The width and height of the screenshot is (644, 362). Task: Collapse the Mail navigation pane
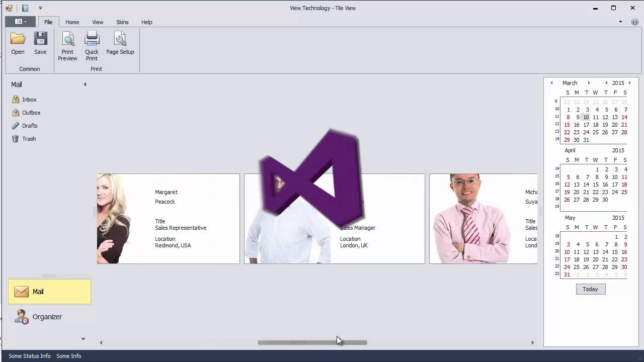pos(85,84)
